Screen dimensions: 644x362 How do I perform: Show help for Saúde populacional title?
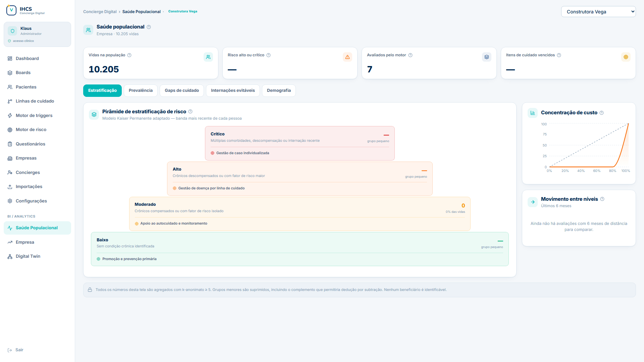click(x=149, y=27)
